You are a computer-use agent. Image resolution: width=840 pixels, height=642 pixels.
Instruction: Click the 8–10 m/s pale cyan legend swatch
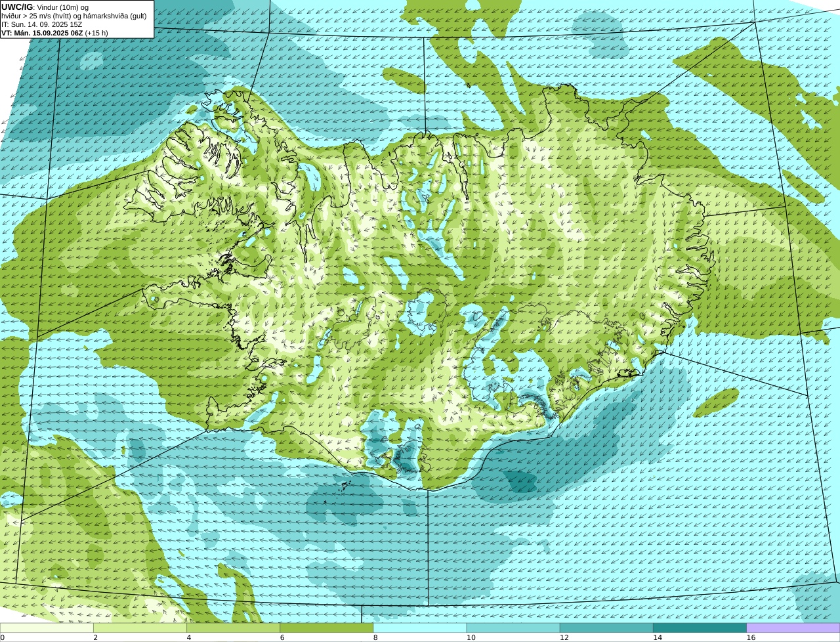(420, 628)
